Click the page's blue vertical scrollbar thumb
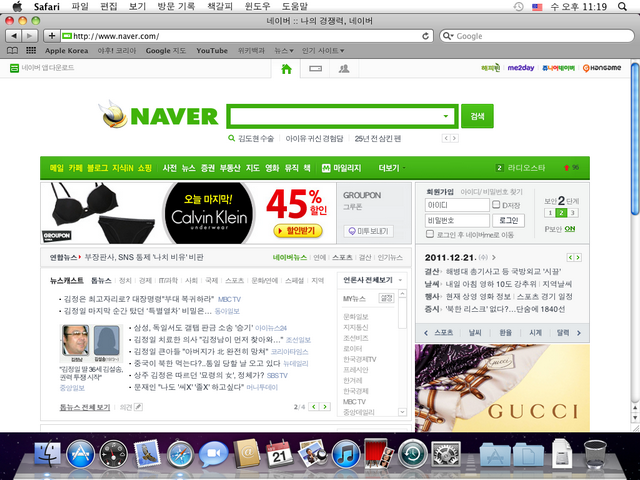The height and width of the screenshot is (480, 640). (x=635, y=139)
